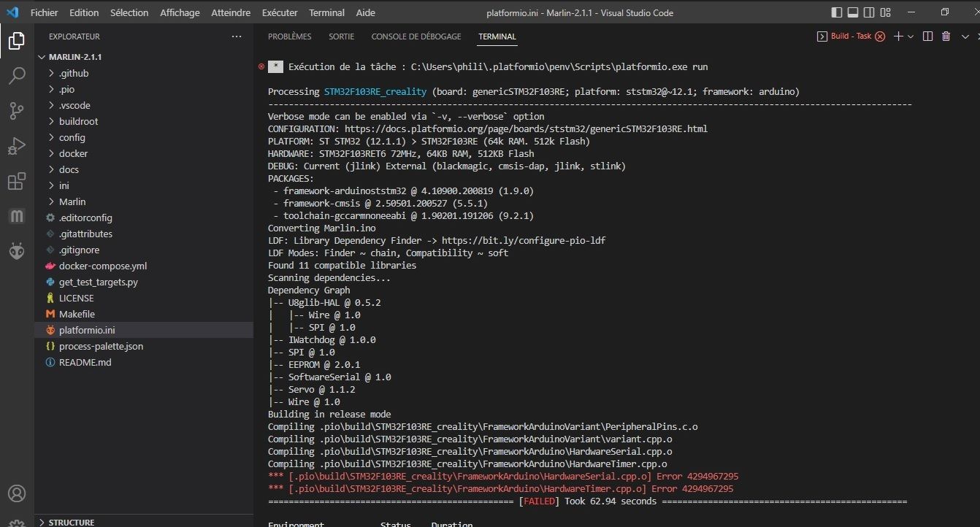Open the Extensions view
The height and width of the screenshot is (527, 980).
pos(16,181)
